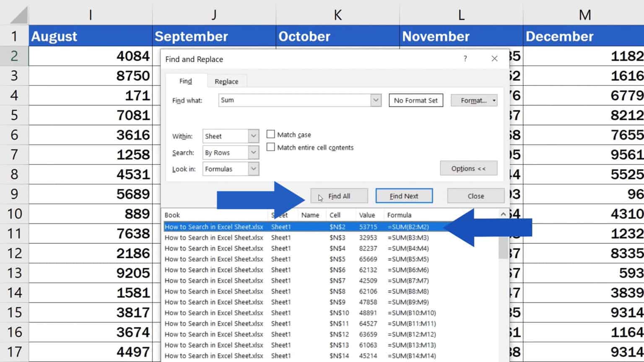The image size is (644, 362).
Task: Sort results by clicking the Value column header
Action: (x=367, y=215)
